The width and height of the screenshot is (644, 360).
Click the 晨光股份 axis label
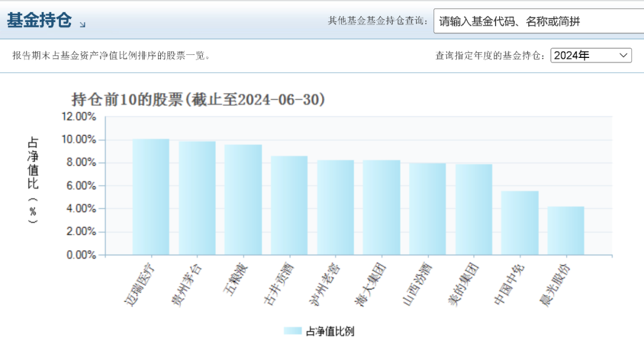click(x=555, y=285)
